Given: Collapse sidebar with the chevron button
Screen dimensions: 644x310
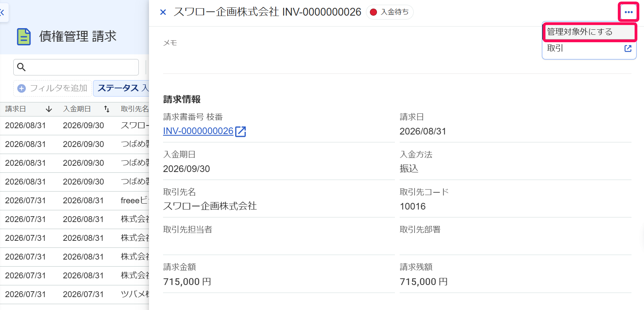Looking at the screenshot, I should click(x=3, y=13).
